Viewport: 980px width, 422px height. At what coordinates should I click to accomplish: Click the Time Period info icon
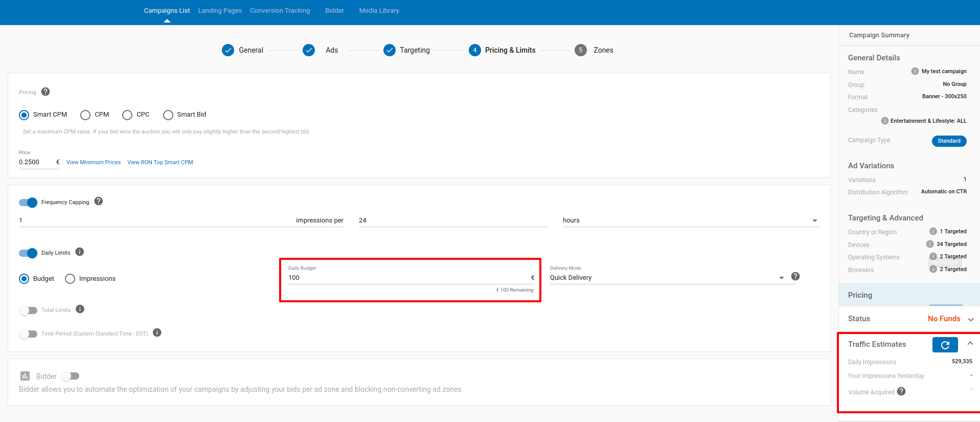click(157, 332)
